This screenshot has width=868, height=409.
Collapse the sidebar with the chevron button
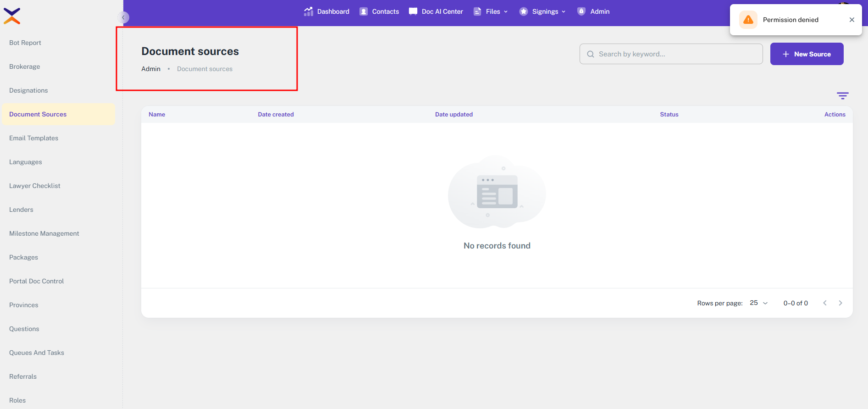click(123, 17)
